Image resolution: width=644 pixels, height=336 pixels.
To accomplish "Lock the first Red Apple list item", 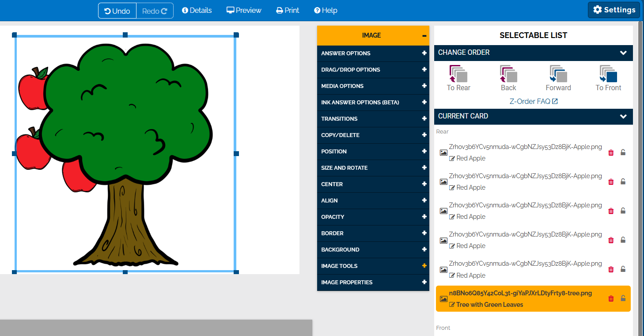I will click(623, 152).
